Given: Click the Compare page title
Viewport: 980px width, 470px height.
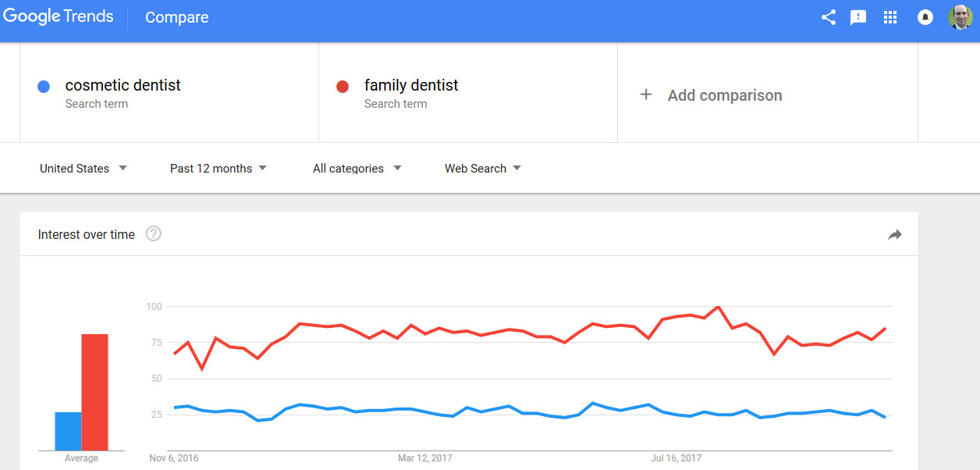Looking at the screenshot, I should [x=177, y=17].
